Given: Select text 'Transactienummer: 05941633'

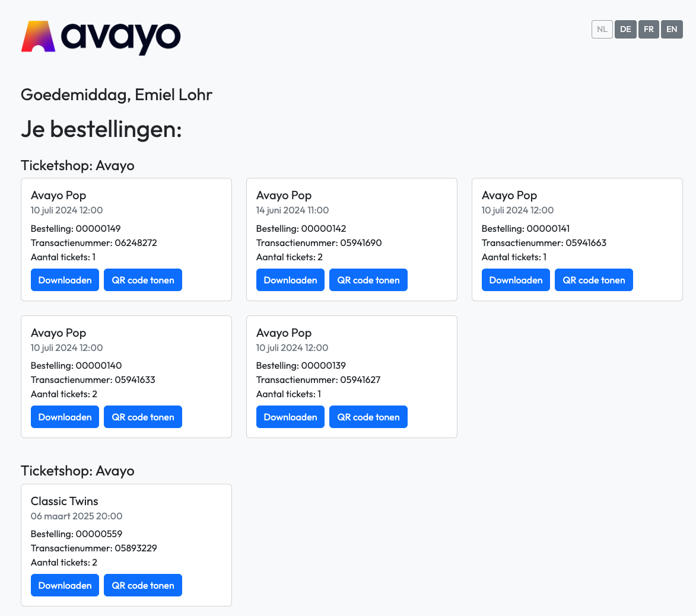Looking at the screenshot, I should point(93,379).
